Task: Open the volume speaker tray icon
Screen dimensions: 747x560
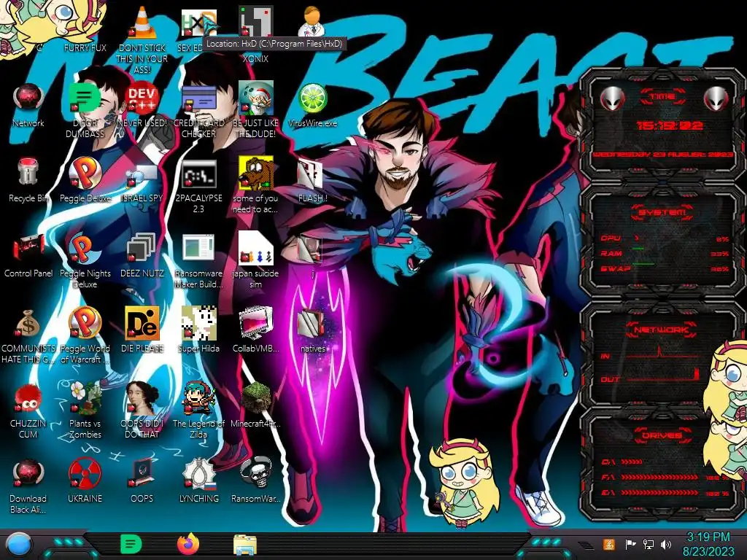Action: [666, 544]
